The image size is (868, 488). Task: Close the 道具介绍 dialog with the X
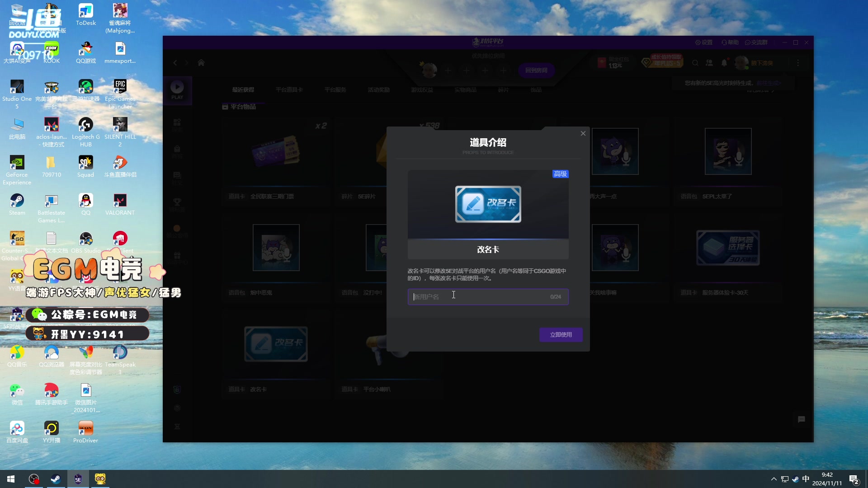point(583,133)
